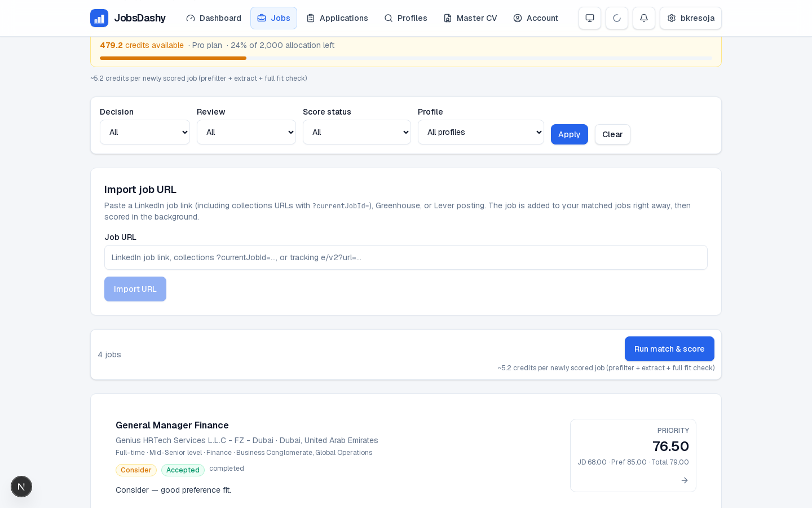This screenshot has height=508, width=812.
Task: Open the Master CV page
Action: 470,18
